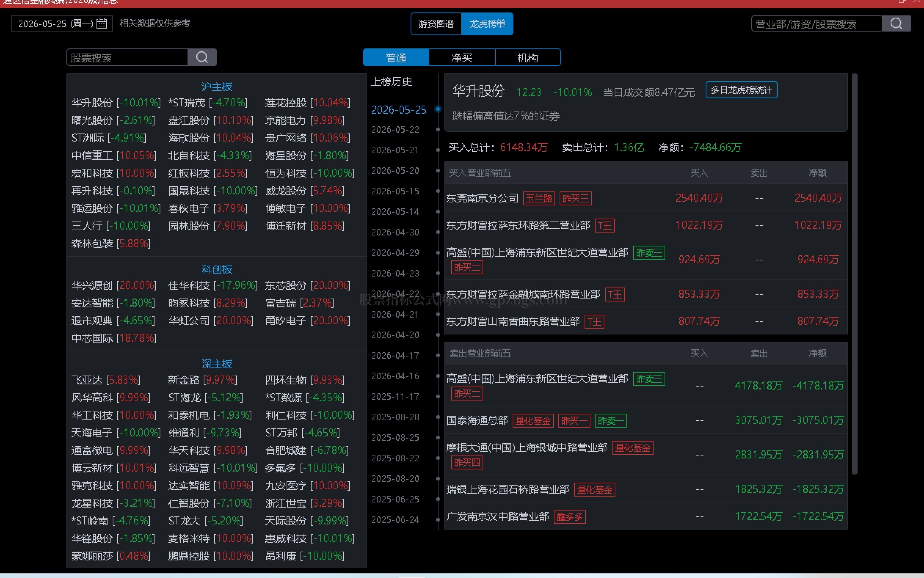Click T王 tag on 东方财富山南香曲东路营业部
Image resolution: width=924 pixels, height=578 pixels.
click(x=594, y=322)
